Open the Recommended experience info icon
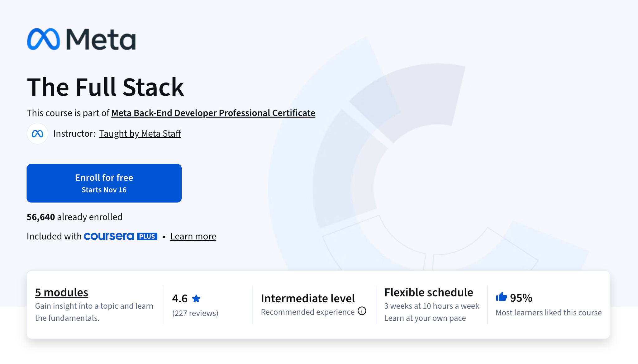This screenshot has height=364, width=638. tap(362, 311)
